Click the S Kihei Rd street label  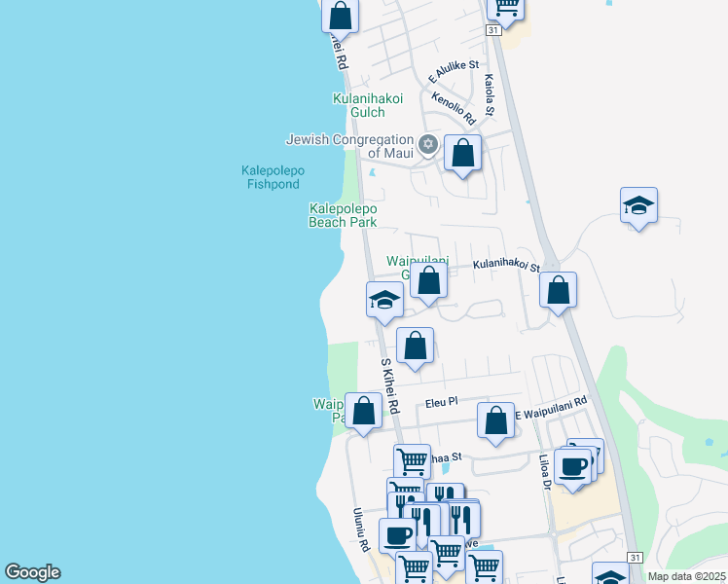pos(390,385)
